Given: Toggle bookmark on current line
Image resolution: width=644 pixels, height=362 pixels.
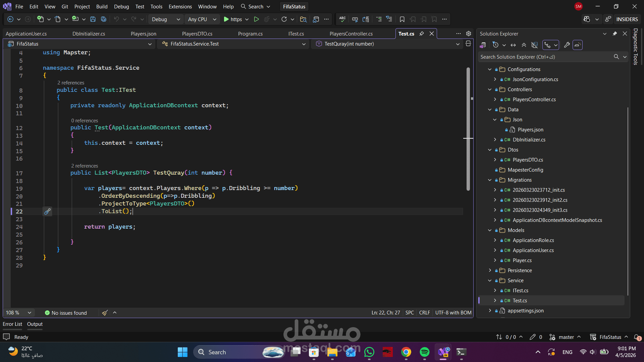Looking at the screenshot, I should click(x=402, y=19).
